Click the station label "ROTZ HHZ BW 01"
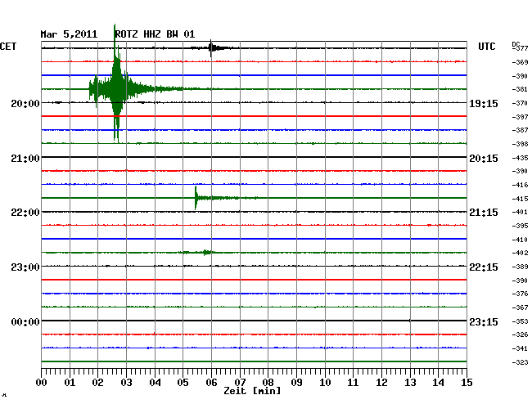Image resolution: width=532 pixels, height=404 pixels. 155,34
